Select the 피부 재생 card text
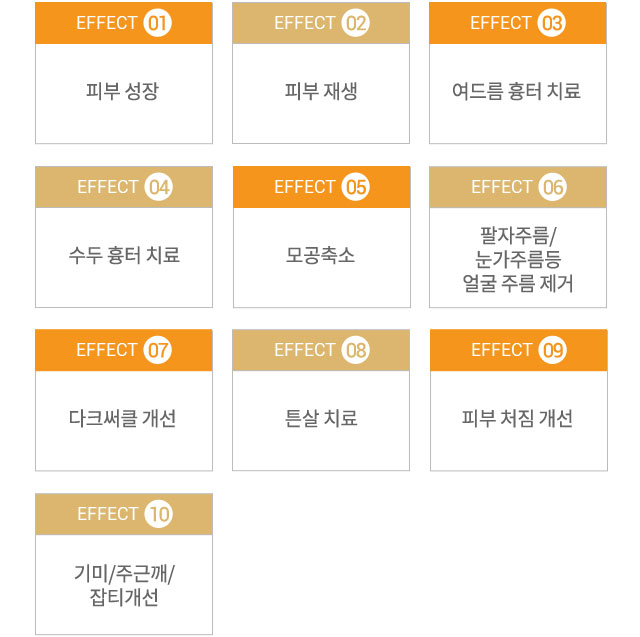640x637 pixels. click(321, 91)
